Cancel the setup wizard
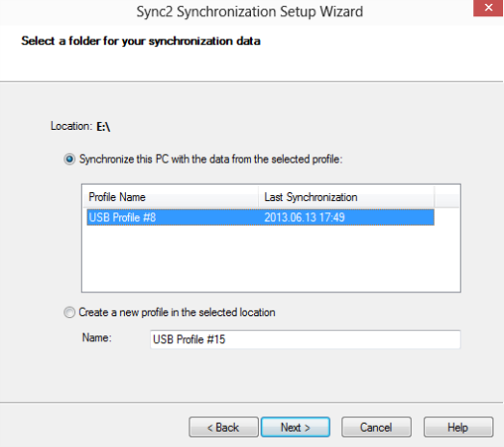The height and width of the screenshot is (447, 504). point(376,428)
